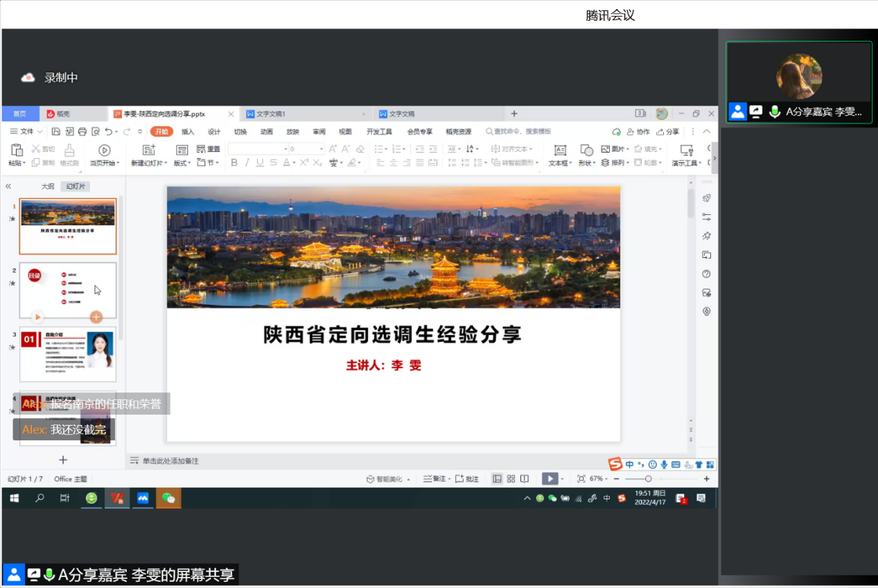Click the zoom slider handle
Image resolution: width=878 pixels, height=588 pixels.
pyautogui.click(x=648, y=479)
